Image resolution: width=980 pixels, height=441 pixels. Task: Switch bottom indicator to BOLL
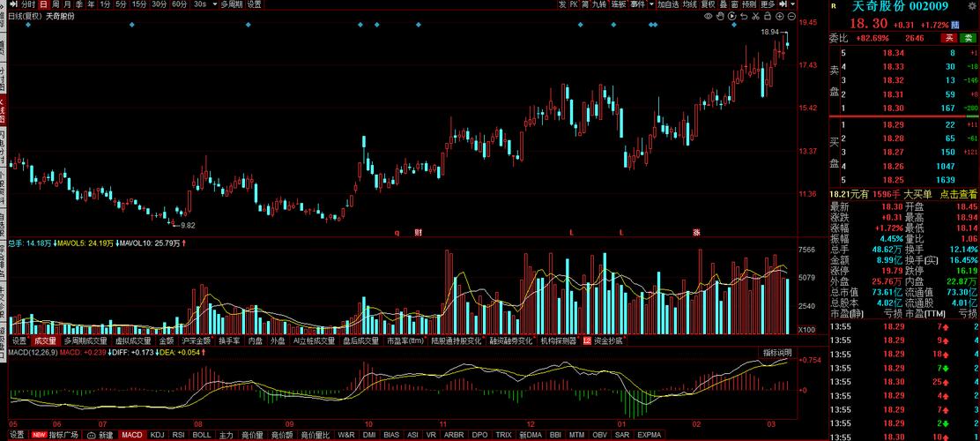201,435
